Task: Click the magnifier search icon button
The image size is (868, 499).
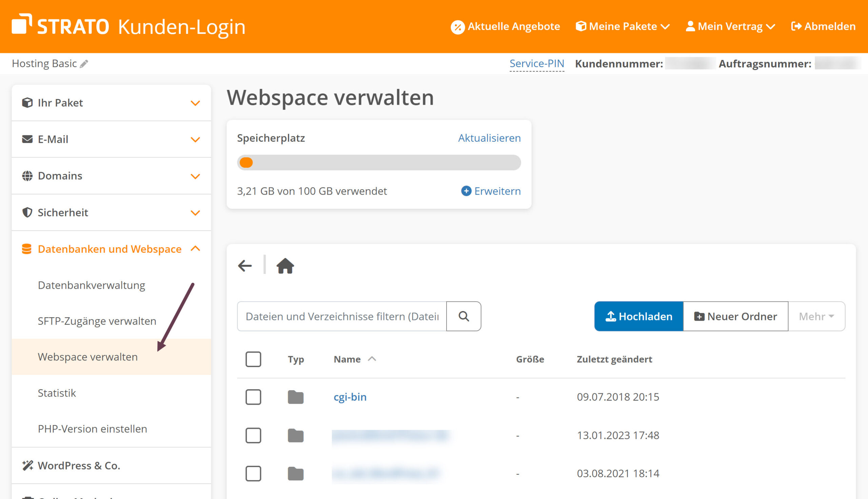Action: (463, 316)
